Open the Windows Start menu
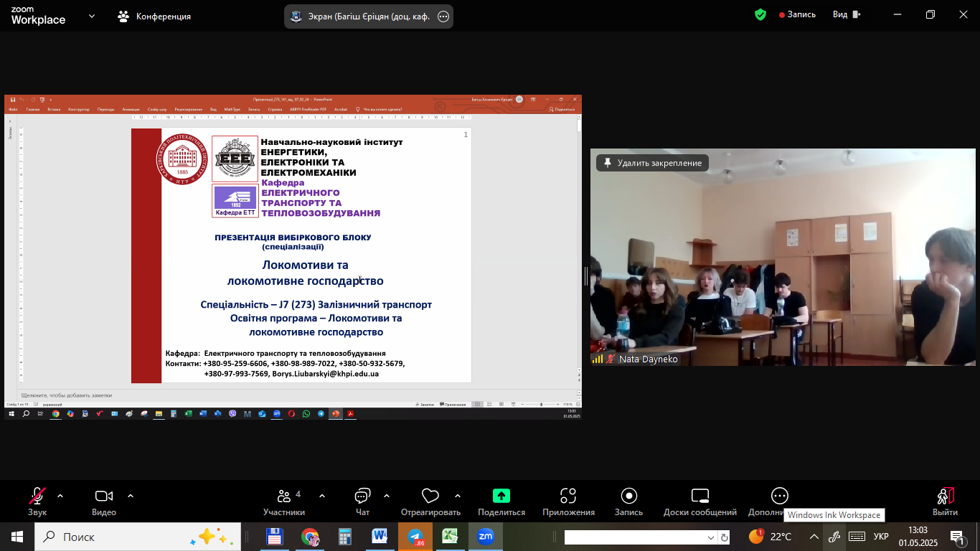 (17, 537)
